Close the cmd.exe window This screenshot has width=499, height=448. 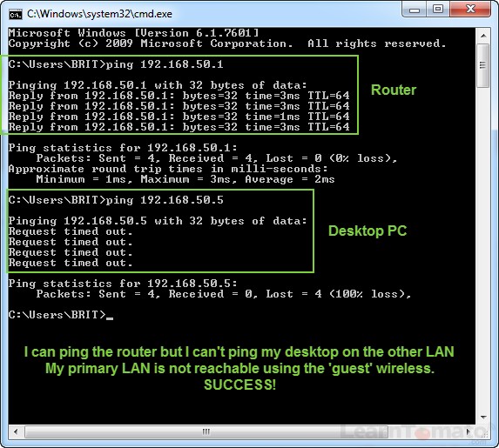pos(470,10)
